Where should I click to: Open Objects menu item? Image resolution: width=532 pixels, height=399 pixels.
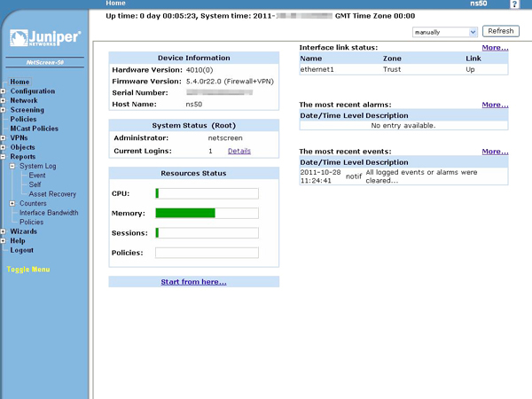(x=23, y=147)
